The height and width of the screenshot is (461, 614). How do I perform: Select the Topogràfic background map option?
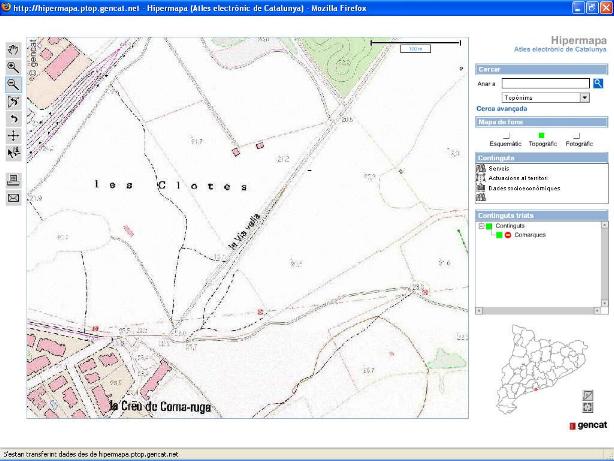point(541,136)
